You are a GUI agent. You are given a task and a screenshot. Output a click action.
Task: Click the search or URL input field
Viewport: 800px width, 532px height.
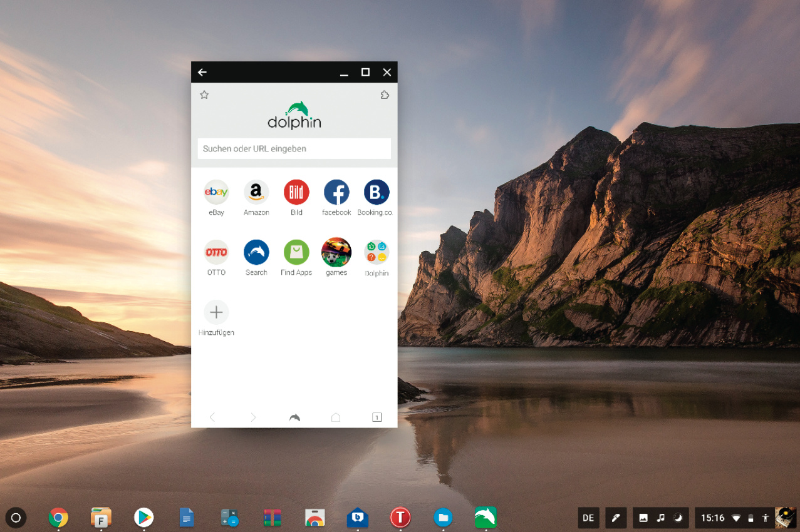[294, 149]
